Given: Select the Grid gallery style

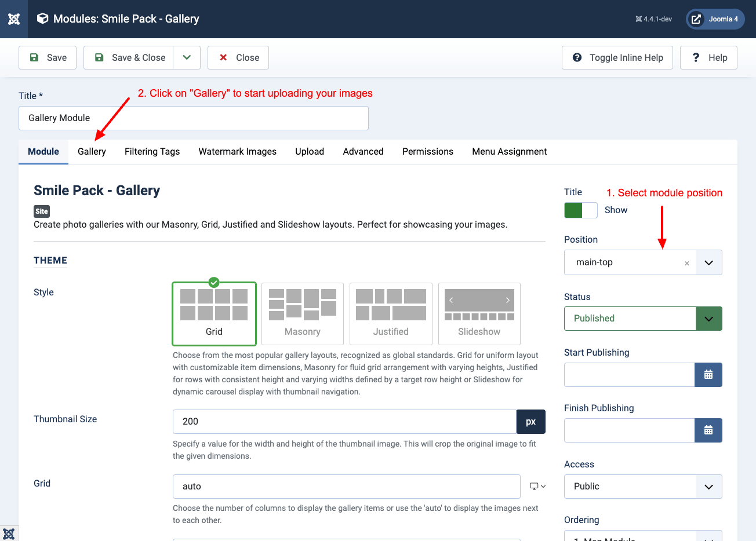Looking at the screenshot, I should tap(214, 314).
